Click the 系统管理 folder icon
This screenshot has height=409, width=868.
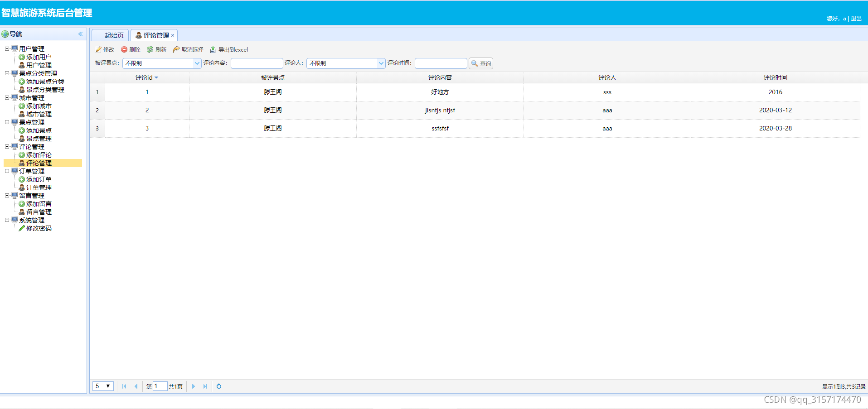click(x=15, y=220)
